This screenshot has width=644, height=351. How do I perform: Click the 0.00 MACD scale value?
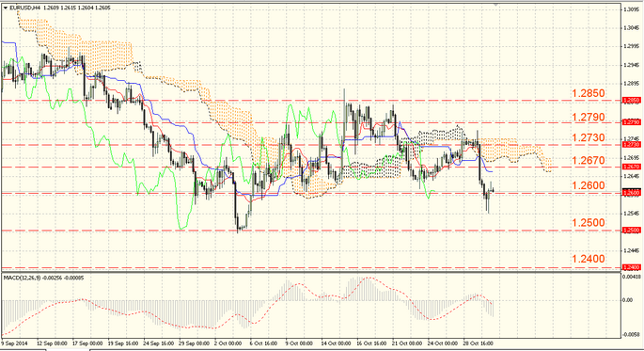(x=628, y=300)
